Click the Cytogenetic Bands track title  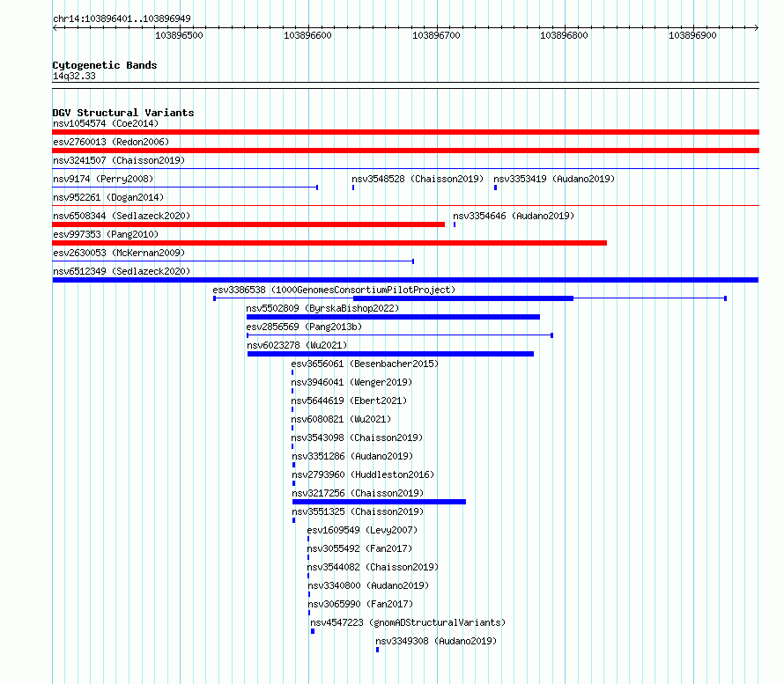[x=105, y=65]
